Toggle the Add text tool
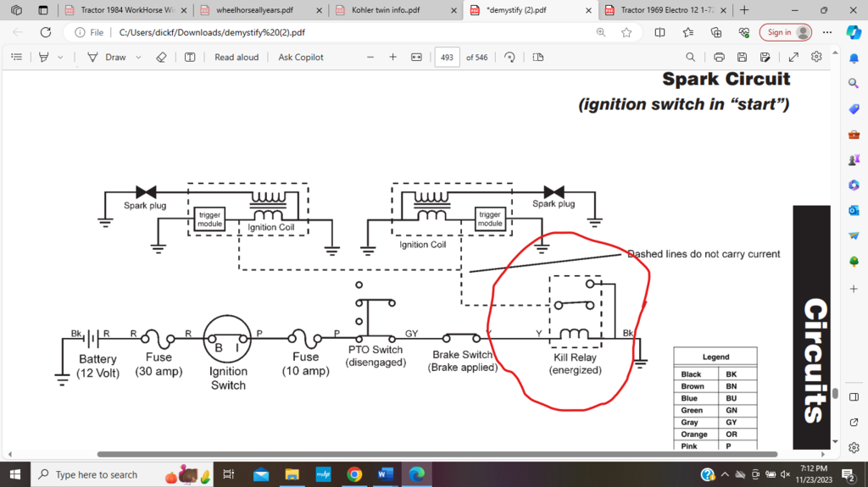This screenshot has height=487, width=868. click(x=190, y=58)
